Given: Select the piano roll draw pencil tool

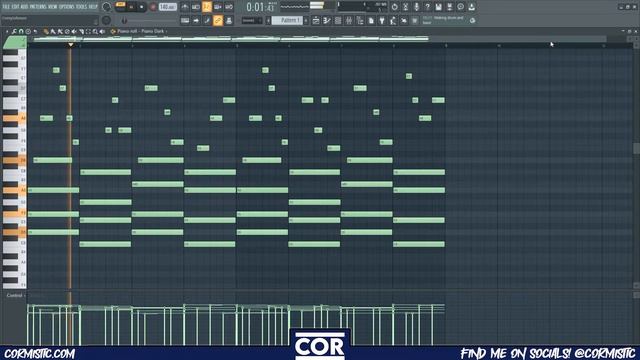Looking at the screenshot, I should (x=46, y=31).
